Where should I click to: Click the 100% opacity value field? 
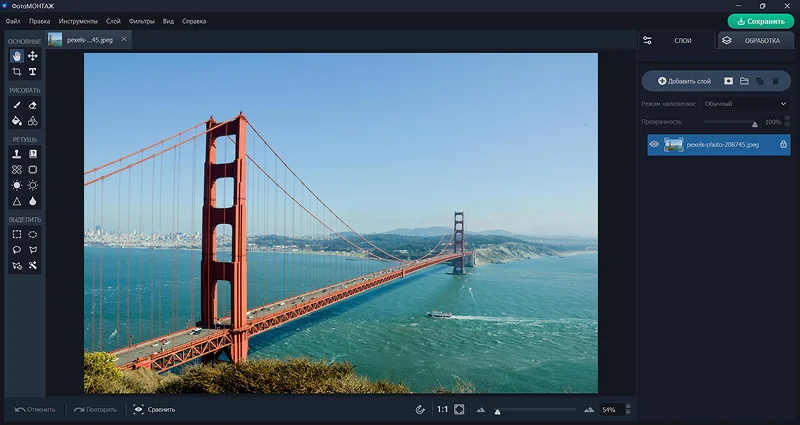tap(773, 122)
